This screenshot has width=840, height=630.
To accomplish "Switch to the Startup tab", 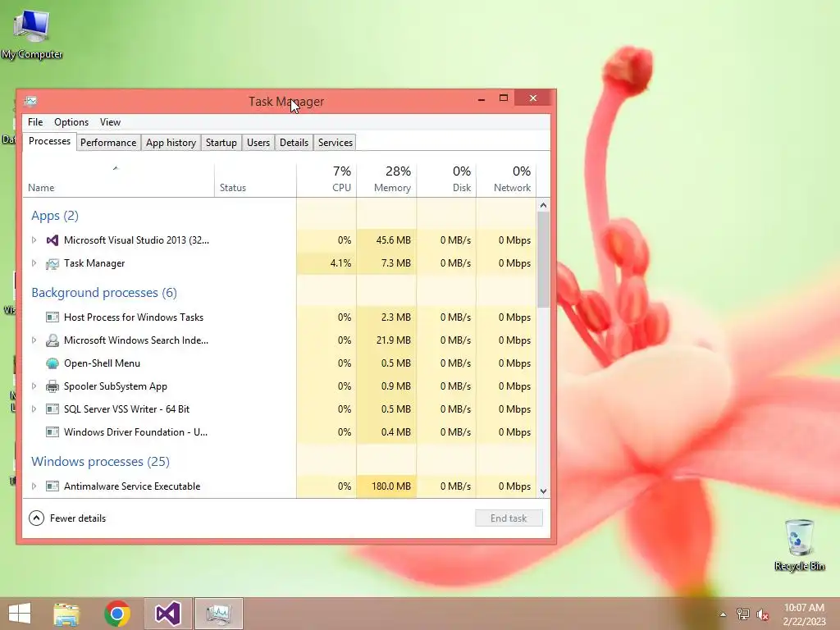I will click(221, 143).
